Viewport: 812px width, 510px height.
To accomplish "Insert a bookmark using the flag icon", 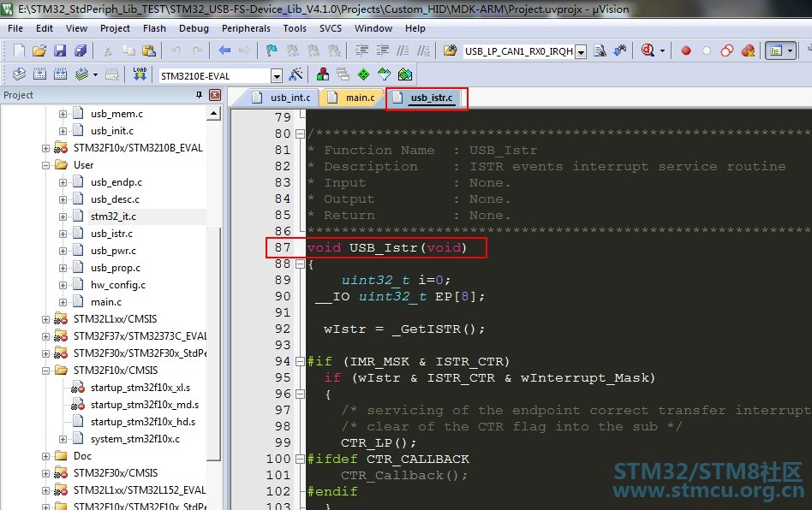I will [272, 50].
